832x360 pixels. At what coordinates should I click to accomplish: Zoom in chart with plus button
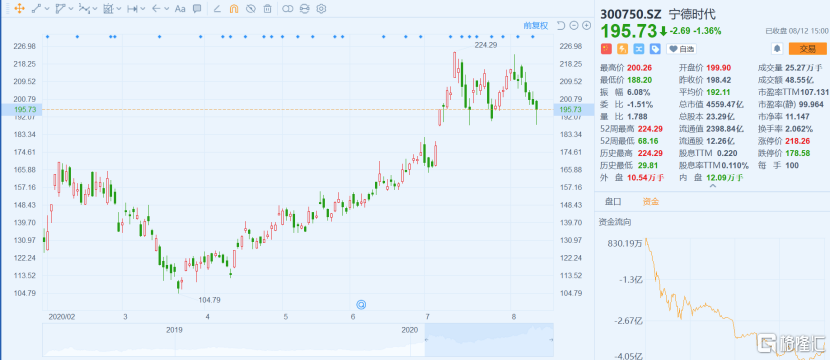click(586, 25)
